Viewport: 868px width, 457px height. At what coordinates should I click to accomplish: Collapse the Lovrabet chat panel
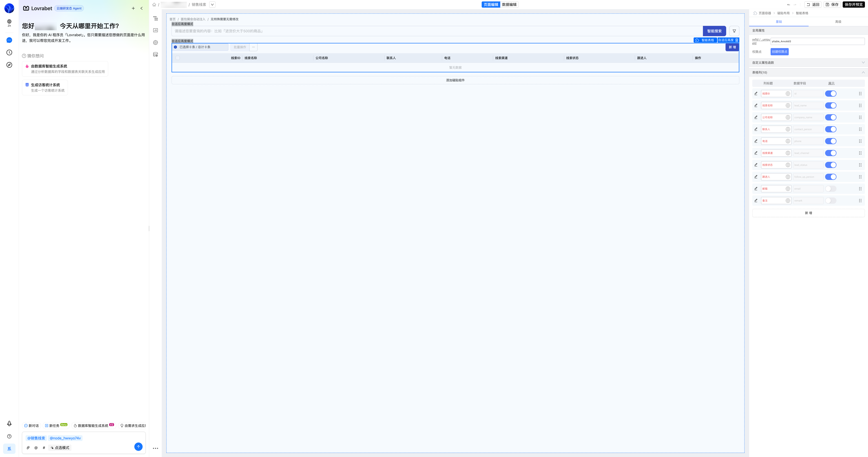click(142, 8)
